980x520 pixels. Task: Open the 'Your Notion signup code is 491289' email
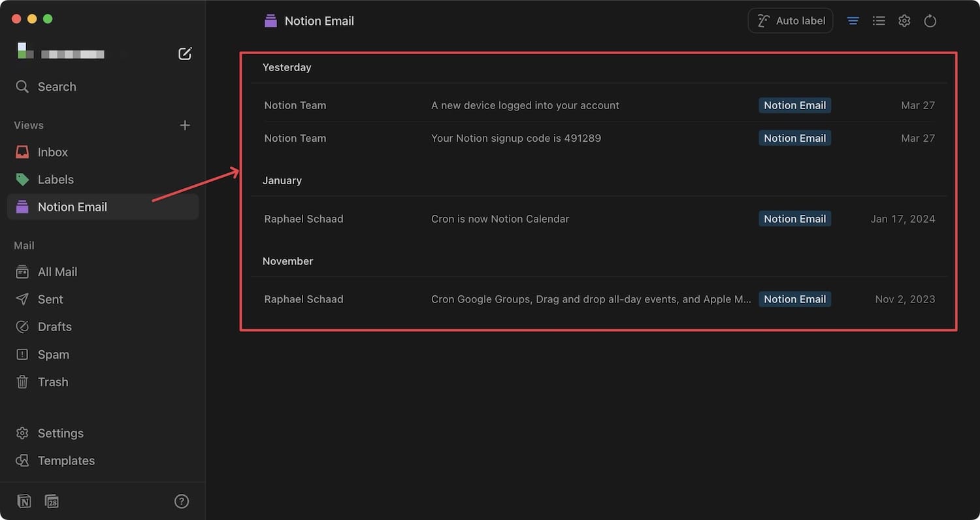[x=516, y=138]
